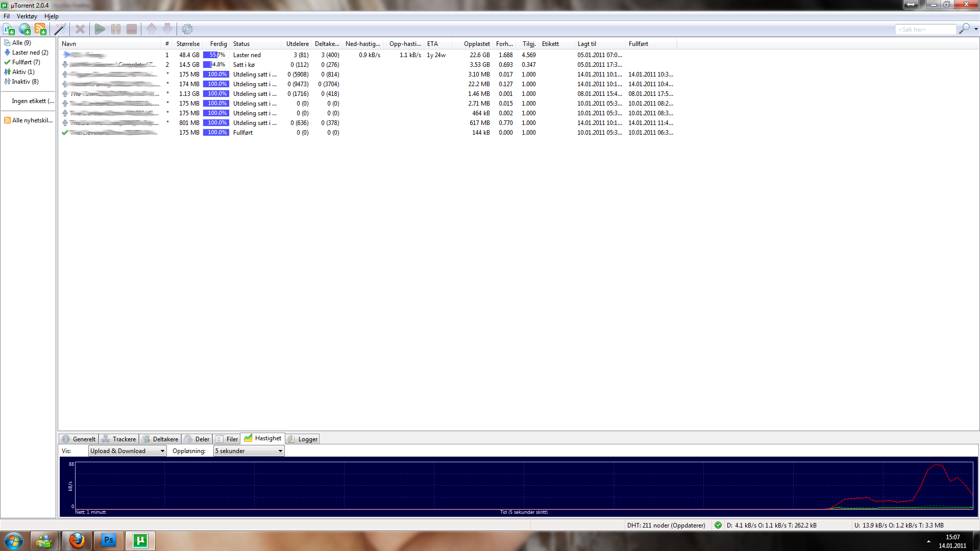The width and height of the screenshot is (980, 551).
Task: Click the search input field
Action: pos(925,30)
